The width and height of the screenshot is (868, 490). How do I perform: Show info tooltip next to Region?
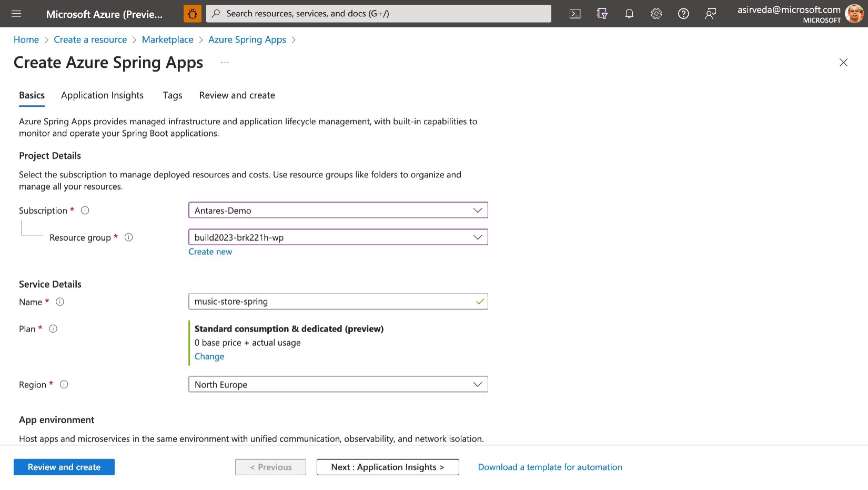click(x=64, y=384)
